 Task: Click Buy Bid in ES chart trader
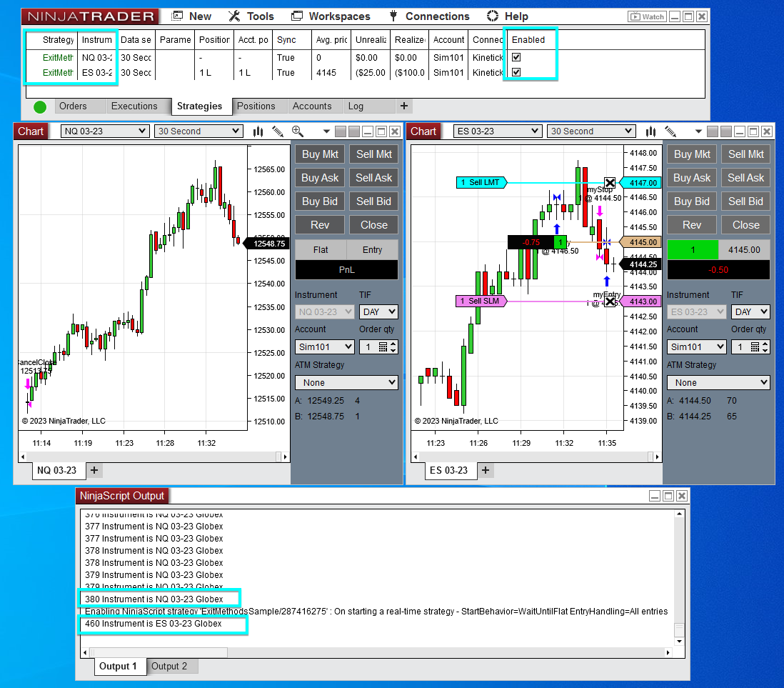coord(691,201)
